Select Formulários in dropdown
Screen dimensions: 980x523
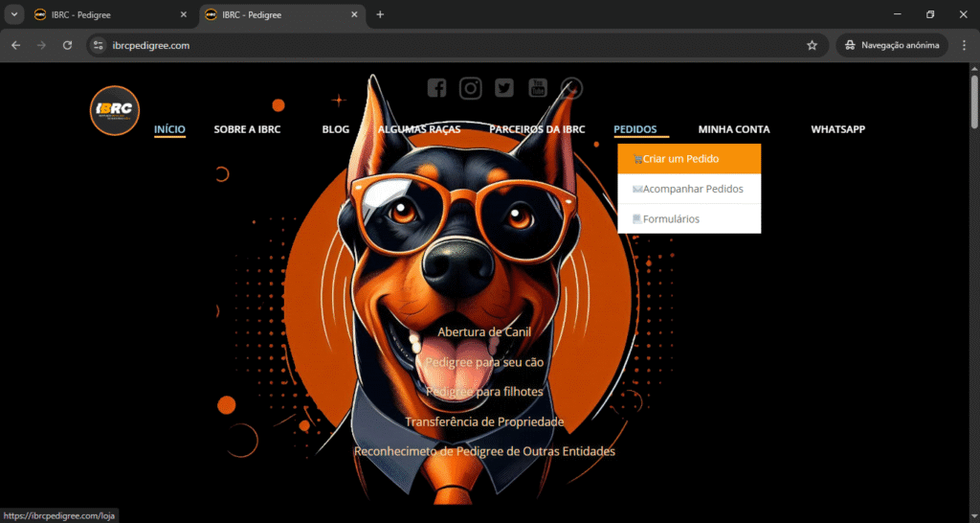(x=689, y=219)
